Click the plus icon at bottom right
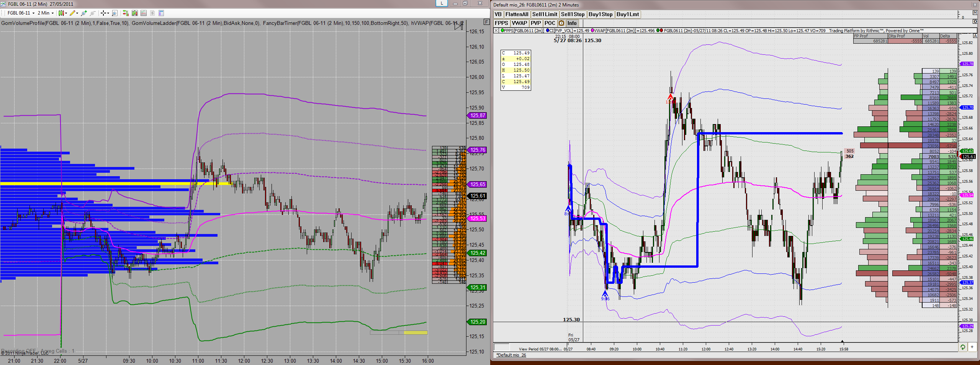 972,347
